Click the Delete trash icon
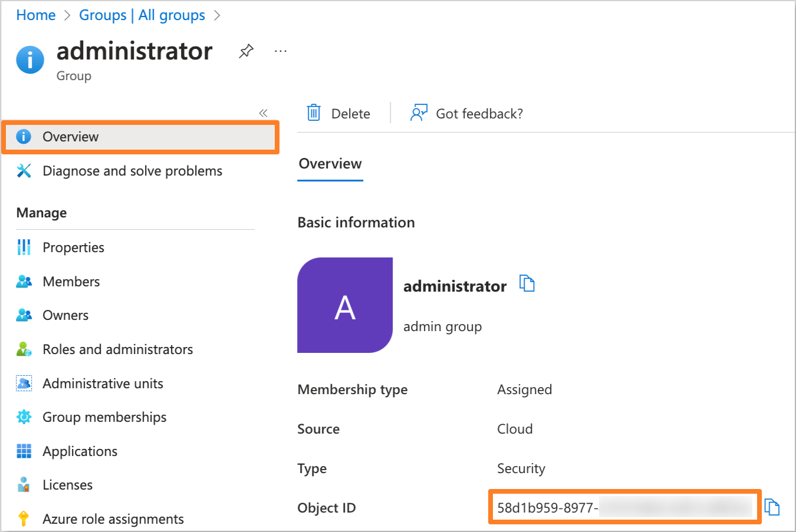796x532 pixels. point(313,113)
